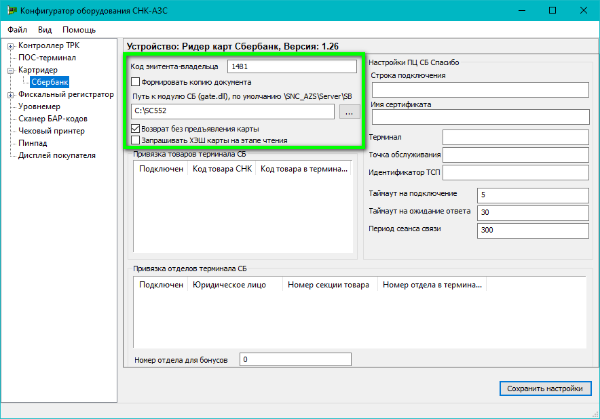Expand the "Контроллер ТРК" tree node
The image size is (600, 419).
click(x=10, y=47)
